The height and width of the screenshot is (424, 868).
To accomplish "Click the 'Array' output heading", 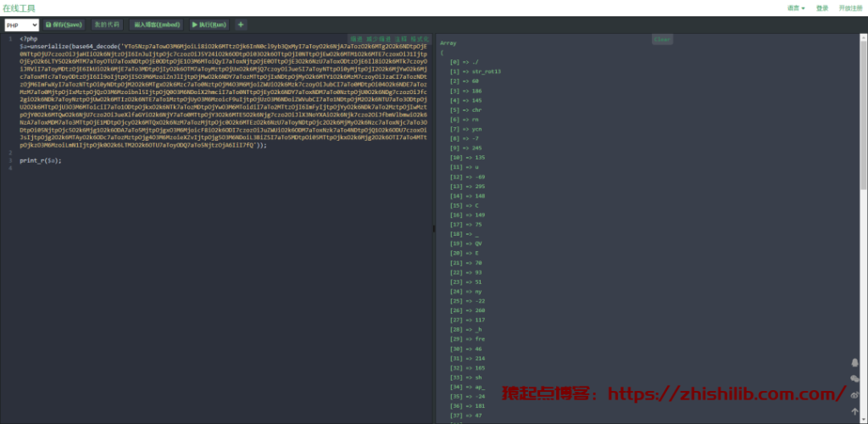I will point(448,43).
